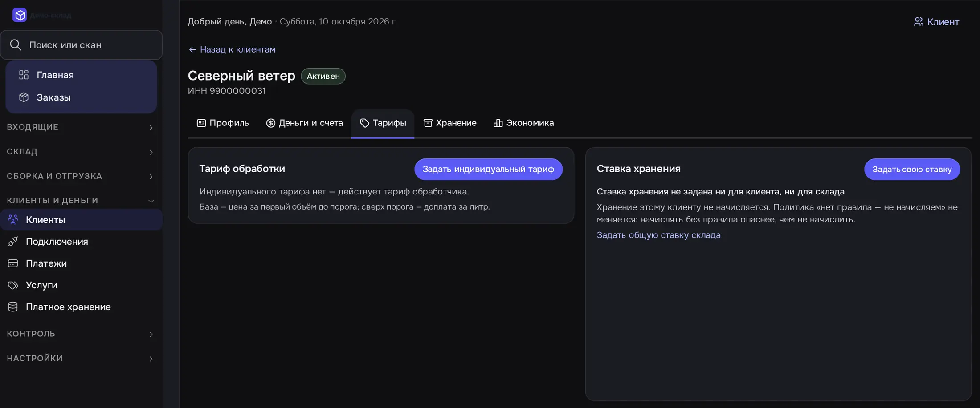Collapse the КЛИЕНТЫ И ДЕНЬГИ section
The image size is (980, 408).
tap(81, 201)
